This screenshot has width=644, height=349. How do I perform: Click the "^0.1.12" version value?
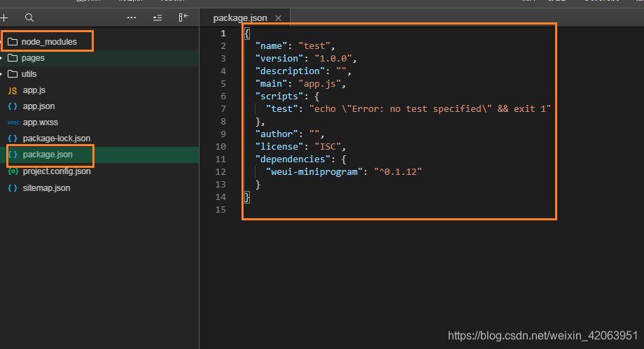point(398,171)
